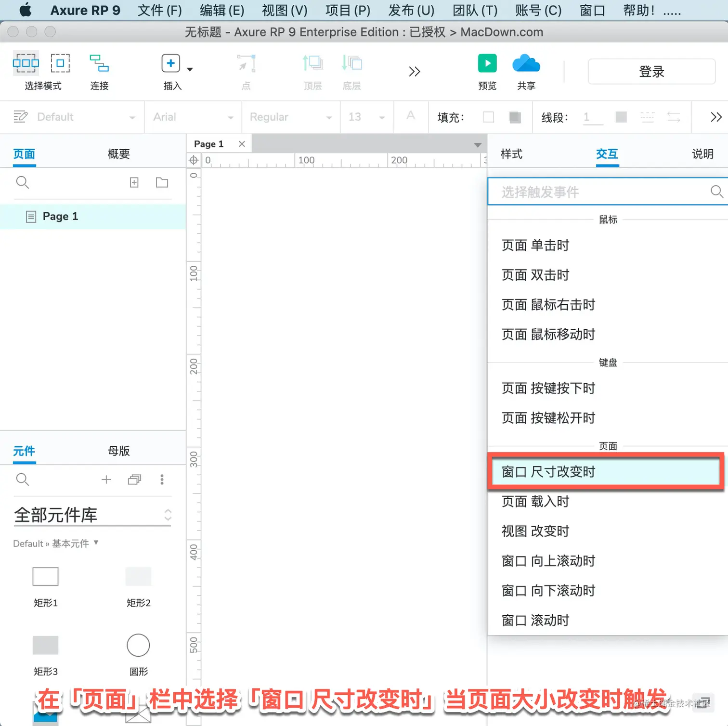Open the 文件 (F) menu
Viewport: 728px width, 726px height.
[160, 10]
